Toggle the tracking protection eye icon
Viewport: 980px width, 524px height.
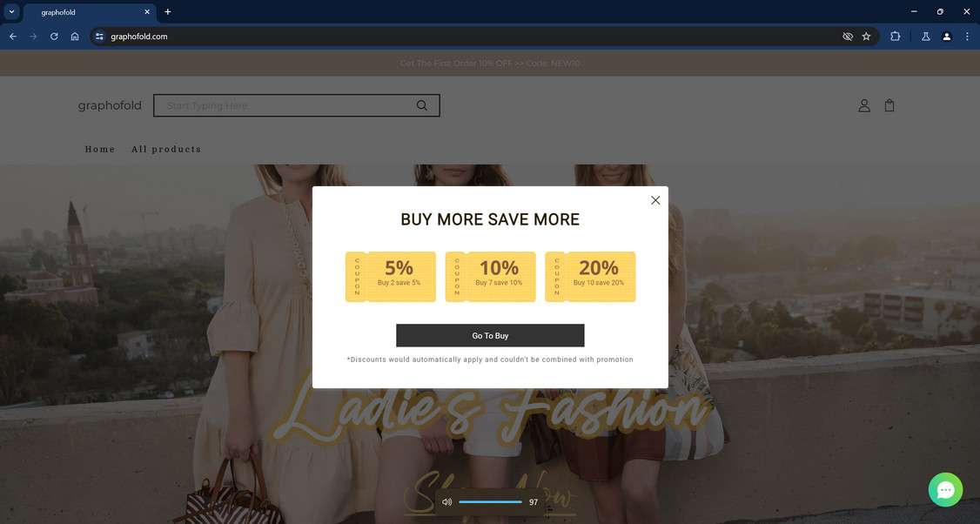pyautogui.click(x=848, y=37)
